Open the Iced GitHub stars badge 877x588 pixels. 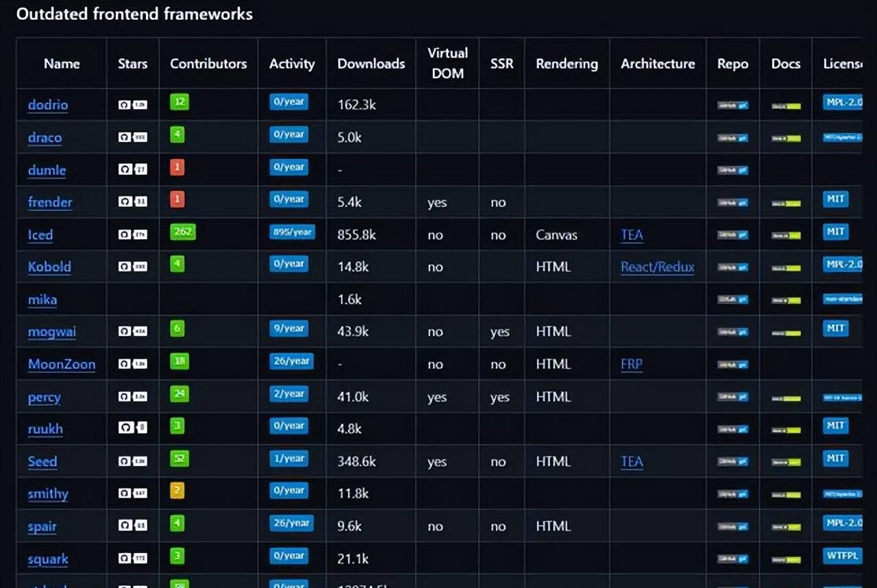click(x=133, y=234)
